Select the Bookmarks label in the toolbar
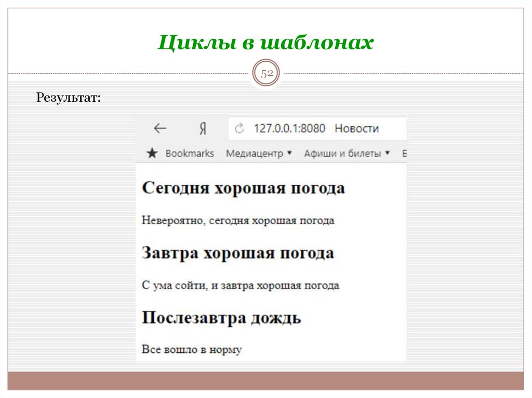 click(190, 153)
